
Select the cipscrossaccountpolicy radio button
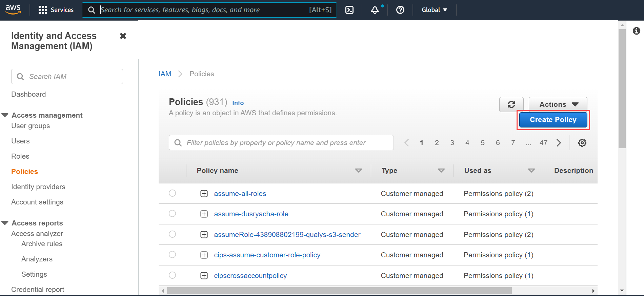(173, 275)
